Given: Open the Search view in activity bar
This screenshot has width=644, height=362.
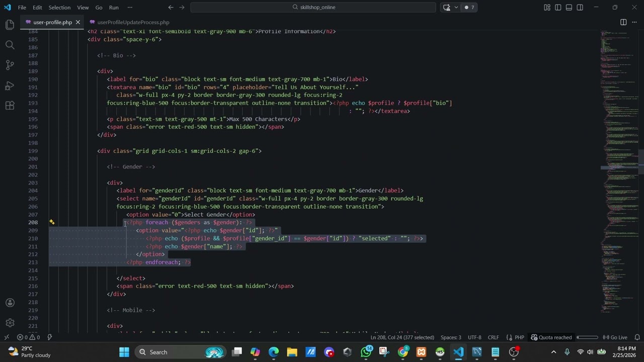Looking at the screenshot, I should [10, 45].
